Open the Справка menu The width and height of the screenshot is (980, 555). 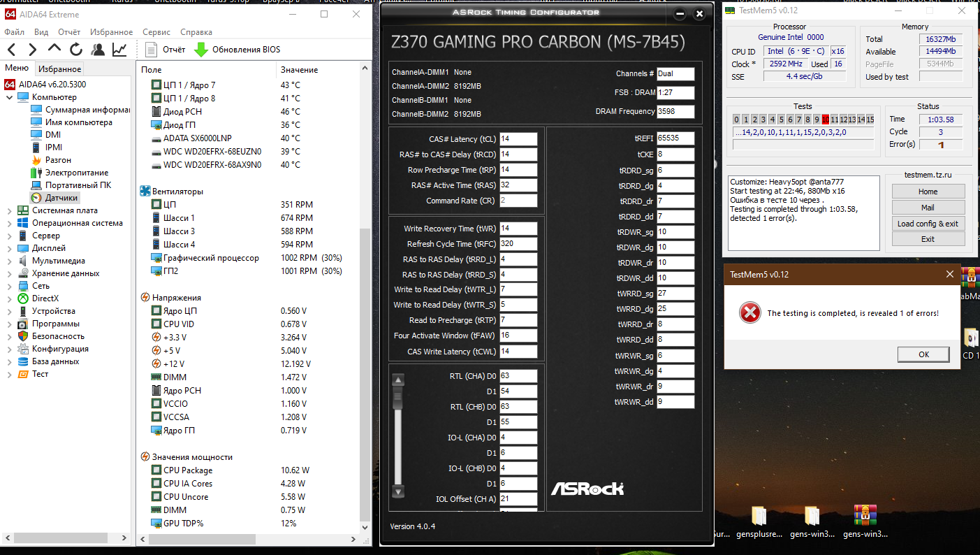(196, 32)
